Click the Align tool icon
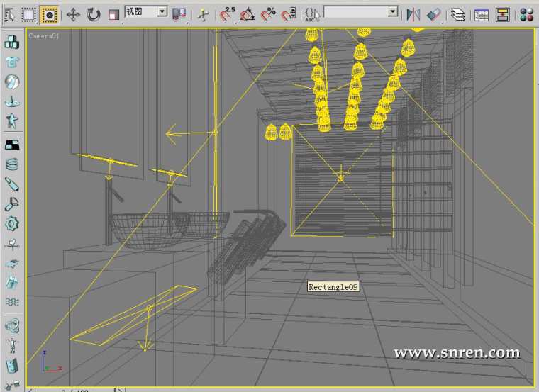The image size is (539, 392). point(433,15)
